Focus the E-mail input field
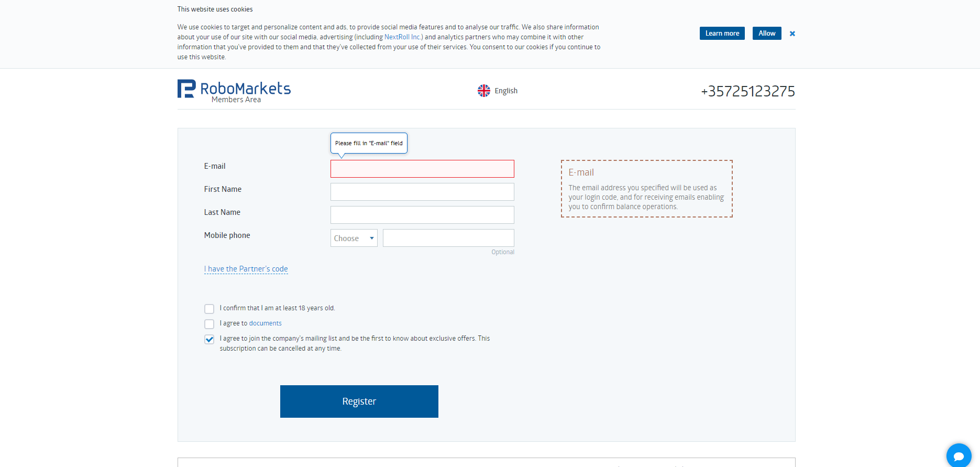This screenshot has height=467, width=980. click(422, 169)
